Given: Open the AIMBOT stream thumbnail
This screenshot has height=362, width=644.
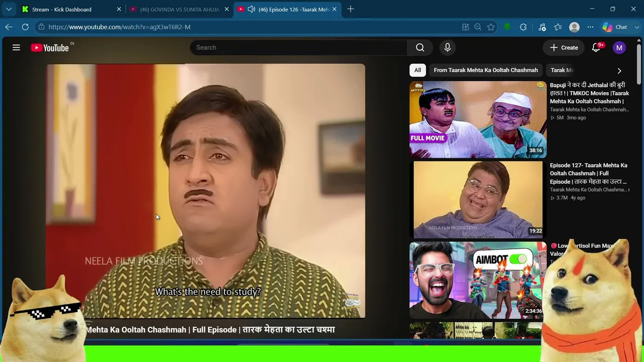Looking at the screenshot, I should click(x=477, y=280).
